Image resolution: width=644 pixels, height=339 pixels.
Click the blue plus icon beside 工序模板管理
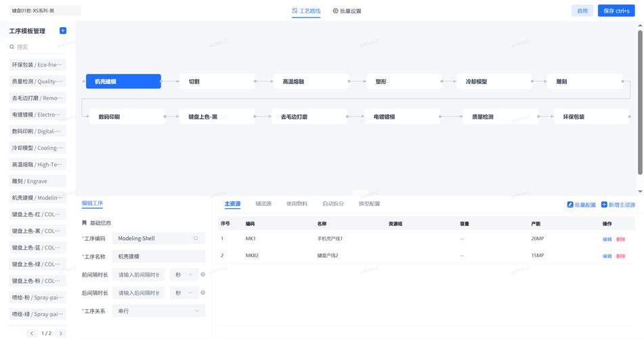click(x=63, y=31)
